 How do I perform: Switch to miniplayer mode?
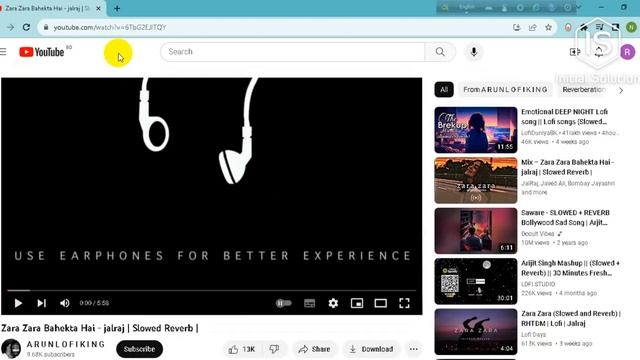pos(357,303)
